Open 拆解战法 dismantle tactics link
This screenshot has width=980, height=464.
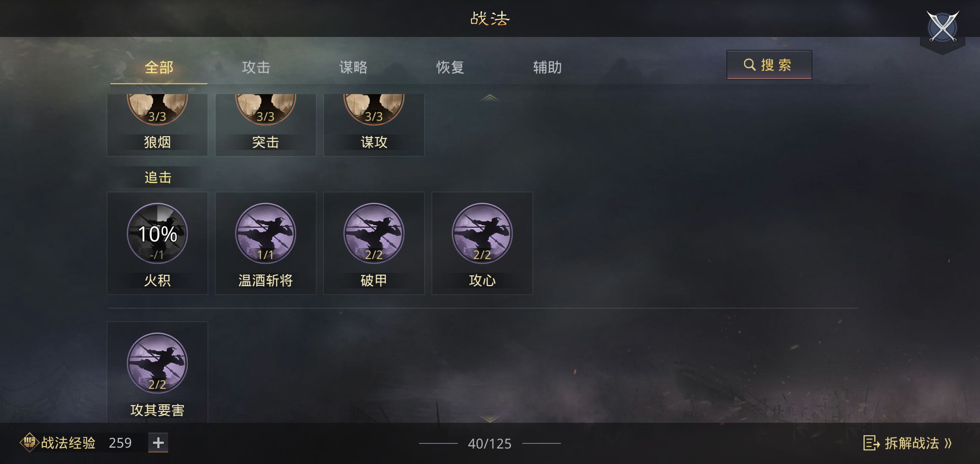(908, 443)
